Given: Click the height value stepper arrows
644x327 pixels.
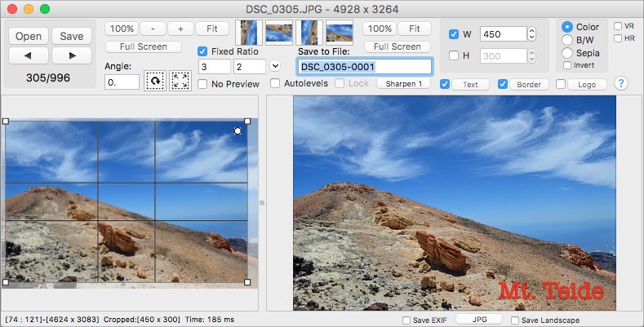Looking at the screenshot, I should pos(531,55).
